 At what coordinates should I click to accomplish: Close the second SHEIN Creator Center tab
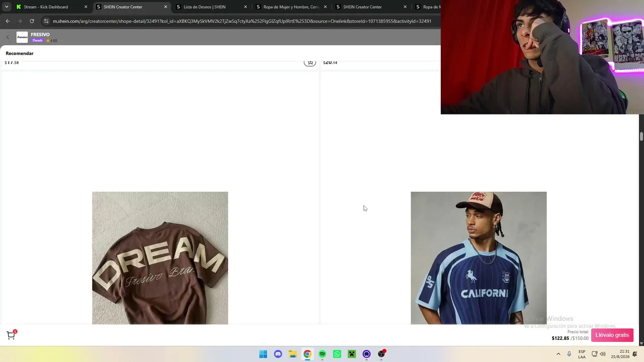point(405,7)
